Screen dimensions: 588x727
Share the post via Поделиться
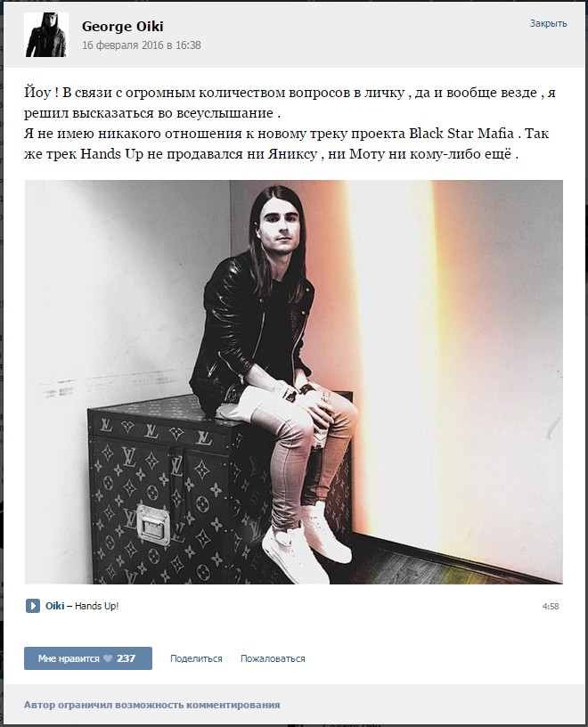(x=196, y=658)
